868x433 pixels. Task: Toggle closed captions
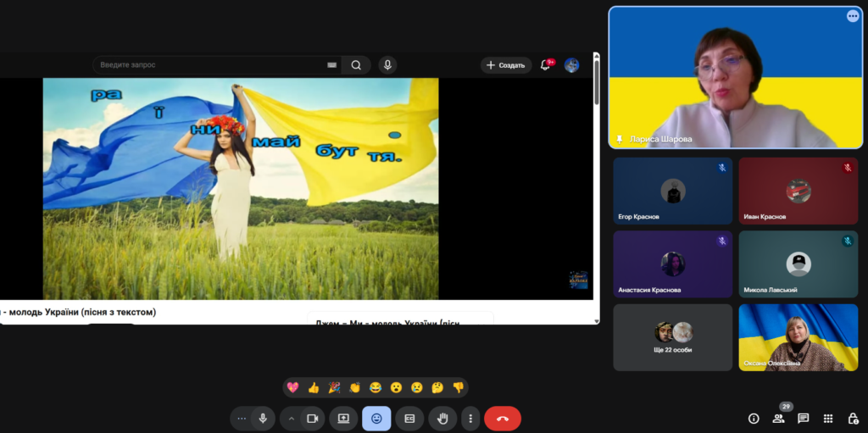pos(409,419)
